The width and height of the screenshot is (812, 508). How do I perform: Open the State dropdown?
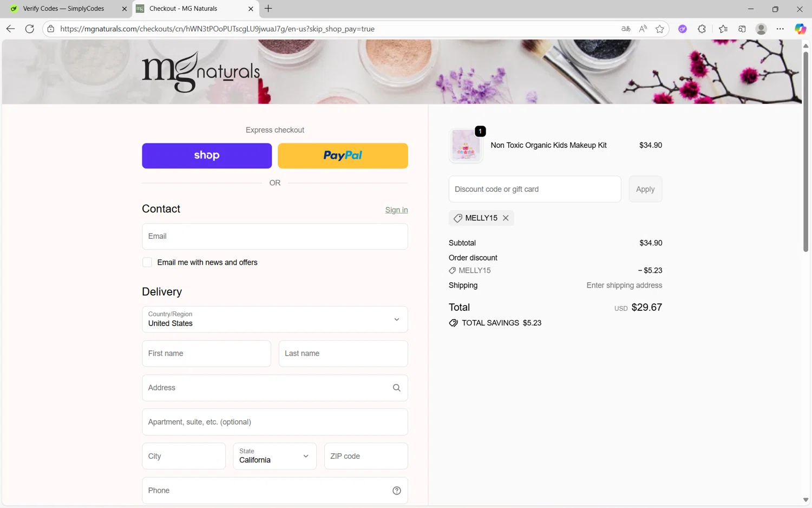tap(275, 456)
